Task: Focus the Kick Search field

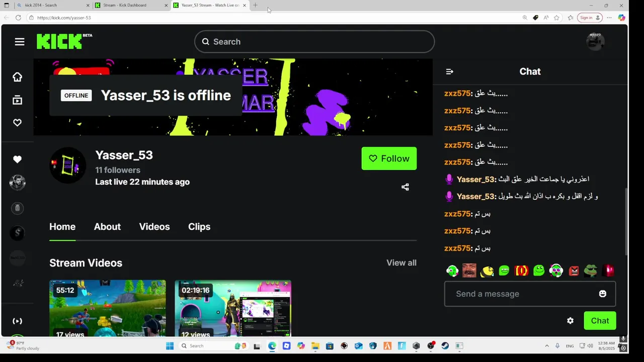Action: 314,42
